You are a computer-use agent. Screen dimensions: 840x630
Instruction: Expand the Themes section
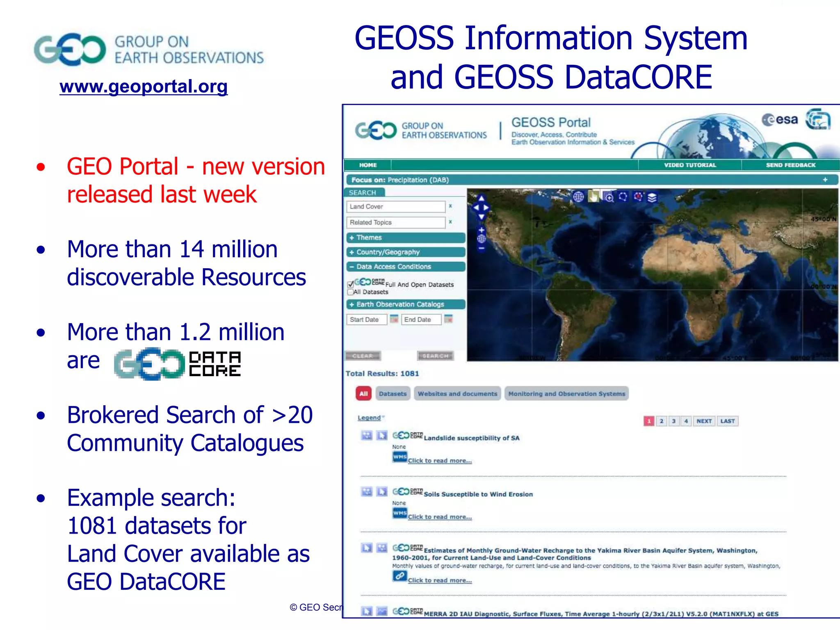tap(406, 237)
